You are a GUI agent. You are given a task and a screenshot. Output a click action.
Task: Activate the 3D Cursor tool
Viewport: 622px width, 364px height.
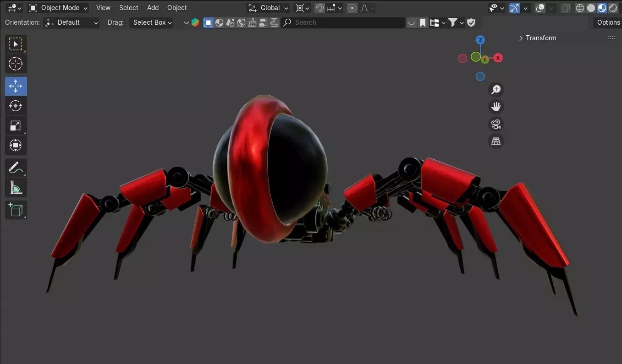16,64
